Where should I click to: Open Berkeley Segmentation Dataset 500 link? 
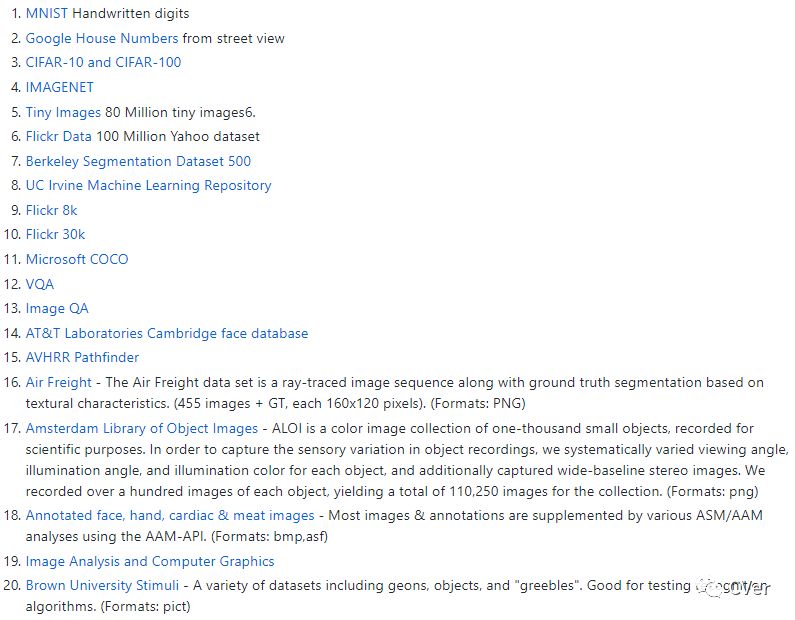138,161
